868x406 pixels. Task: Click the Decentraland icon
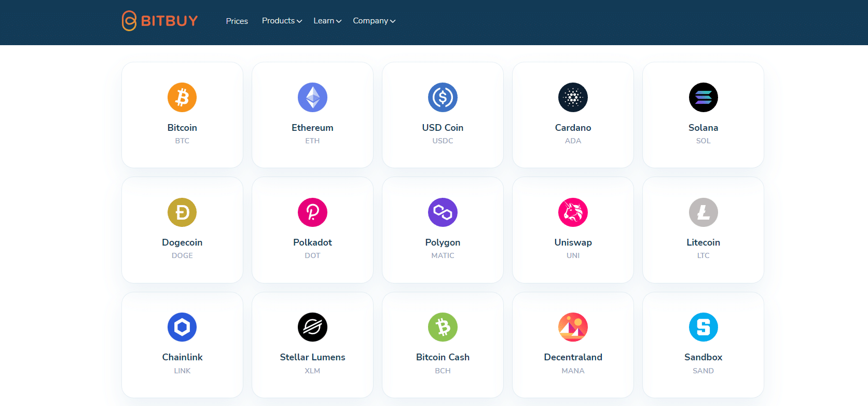pyautogui.click(x=573, y=327)
